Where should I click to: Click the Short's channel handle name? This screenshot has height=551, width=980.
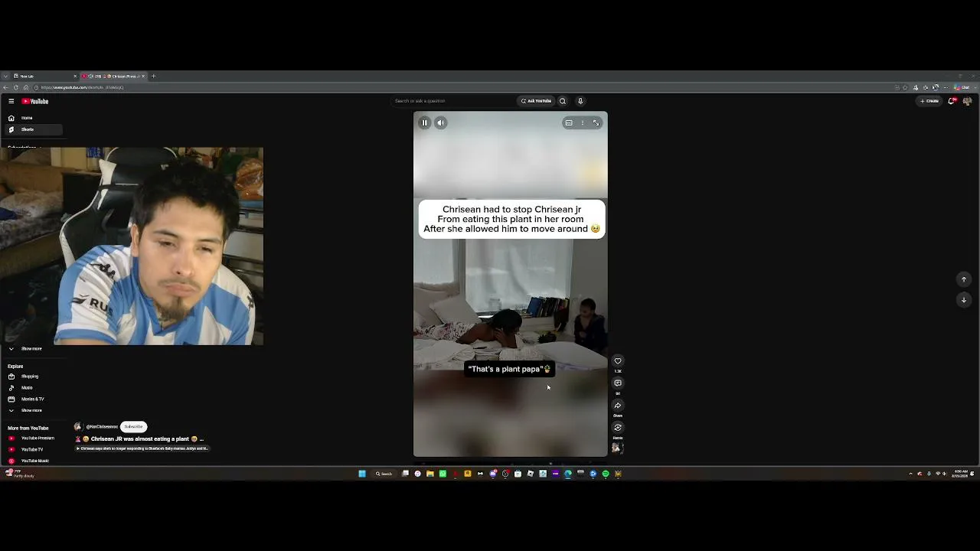click(102, 427)
